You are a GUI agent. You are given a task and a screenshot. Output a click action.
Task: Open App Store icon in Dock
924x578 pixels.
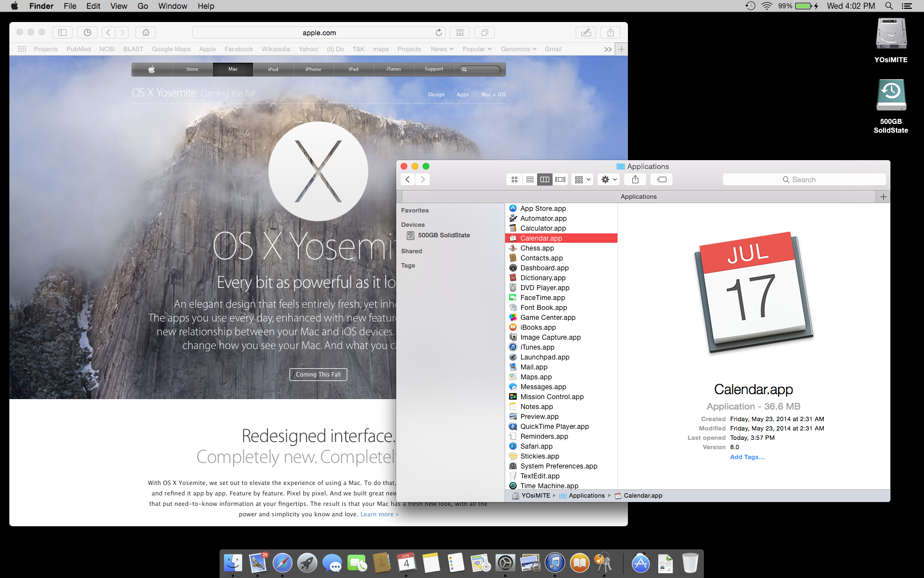pyautogui.click(x=641, y=563)
